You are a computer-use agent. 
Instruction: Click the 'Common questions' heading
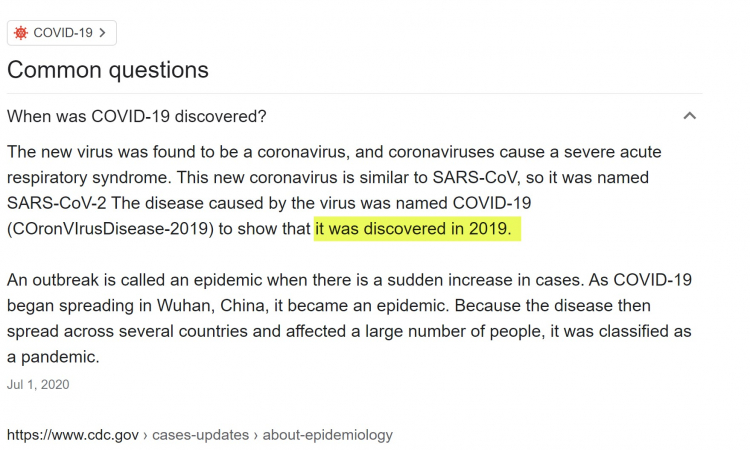[x=108, y=70]
